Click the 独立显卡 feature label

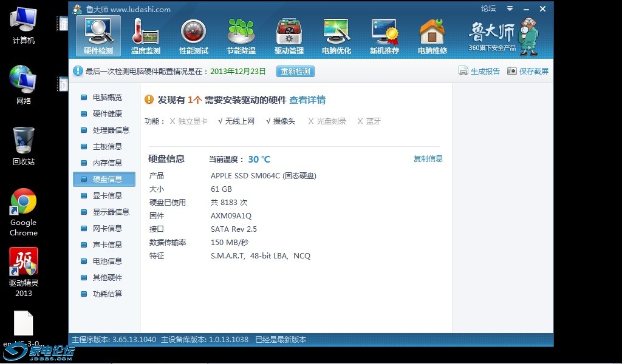193,121
